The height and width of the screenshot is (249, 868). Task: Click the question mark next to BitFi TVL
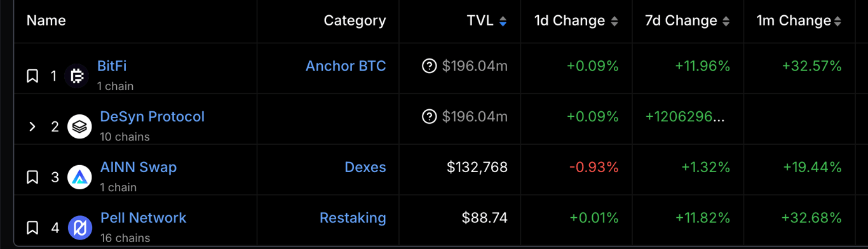point(430,66)
